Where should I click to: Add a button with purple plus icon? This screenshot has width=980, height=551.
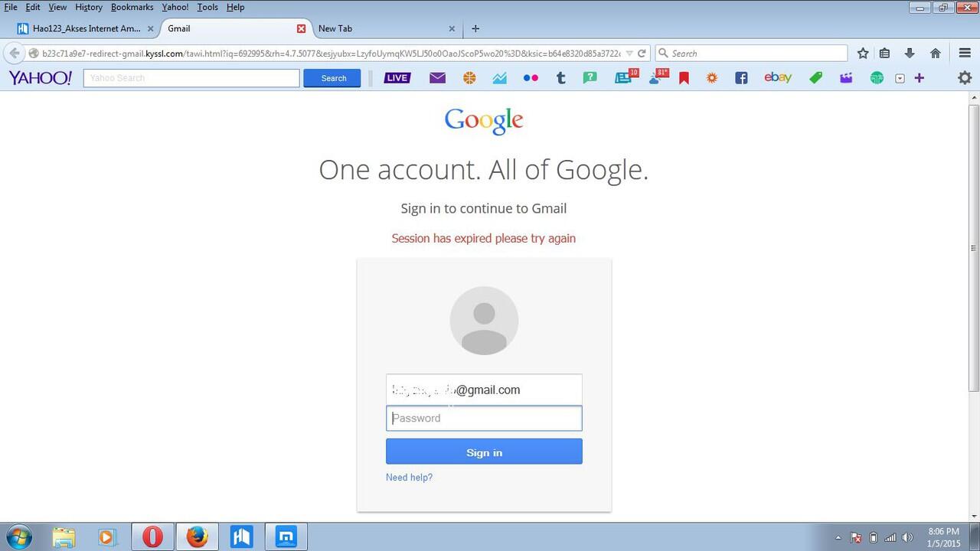tap(920, 77)
